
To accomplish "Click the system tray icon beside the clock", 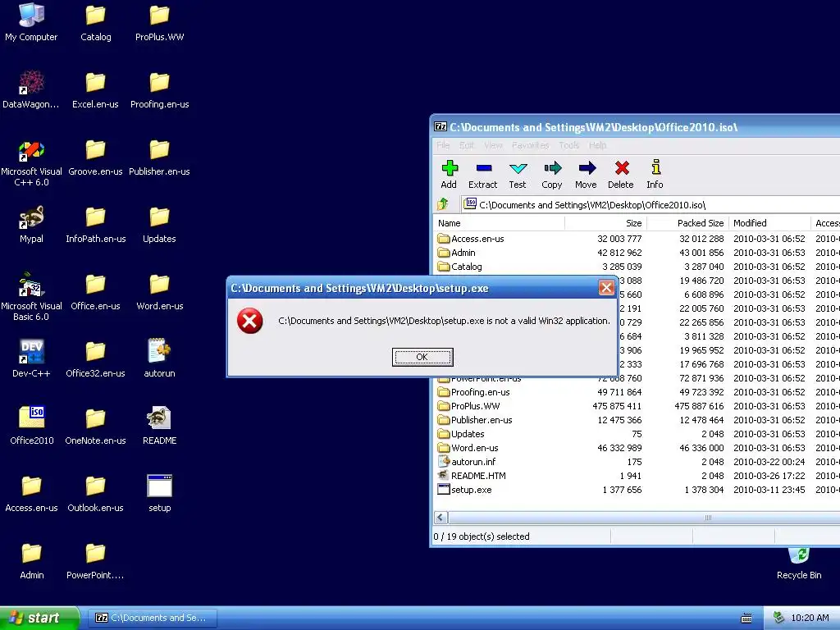I will point(778,618).
